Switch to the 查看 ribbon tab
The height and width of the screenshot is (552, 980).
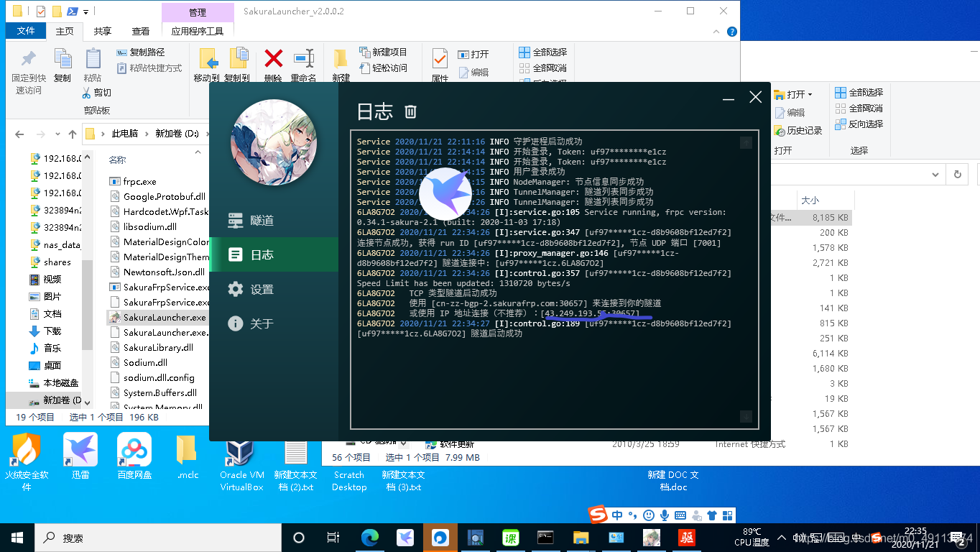(x=141, y=31)
